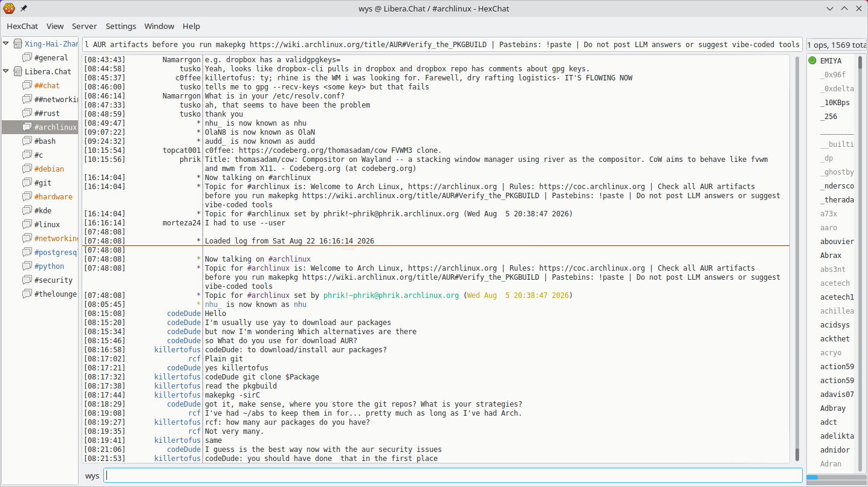Viewport: 868px width, 487px height.
Task: Select user _256 in the user list
Action: (829, 117)
